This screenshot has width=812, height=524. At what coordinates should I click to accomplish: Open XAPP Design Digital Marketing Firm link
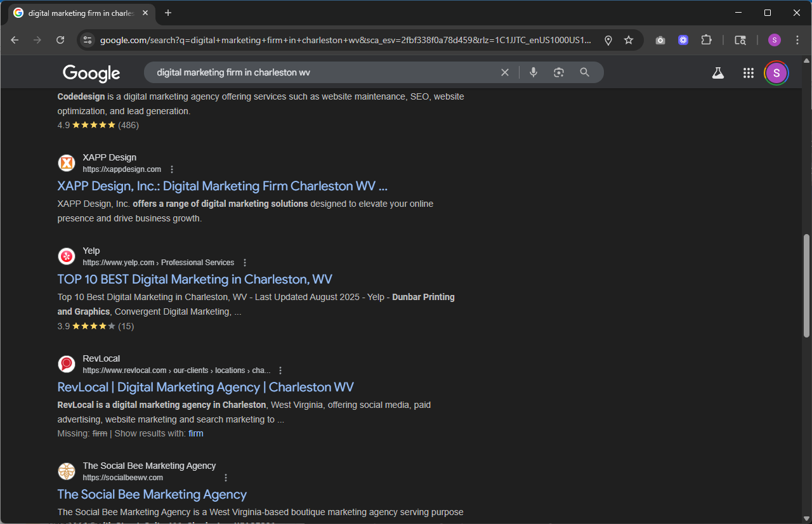tap(222, 186)
